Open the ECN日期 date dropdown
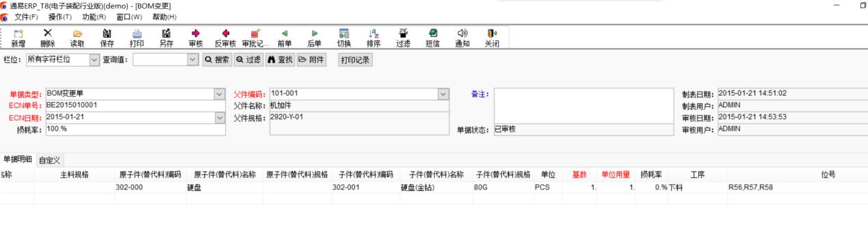Viewport: 868px width, 251px height. (220, 118)
